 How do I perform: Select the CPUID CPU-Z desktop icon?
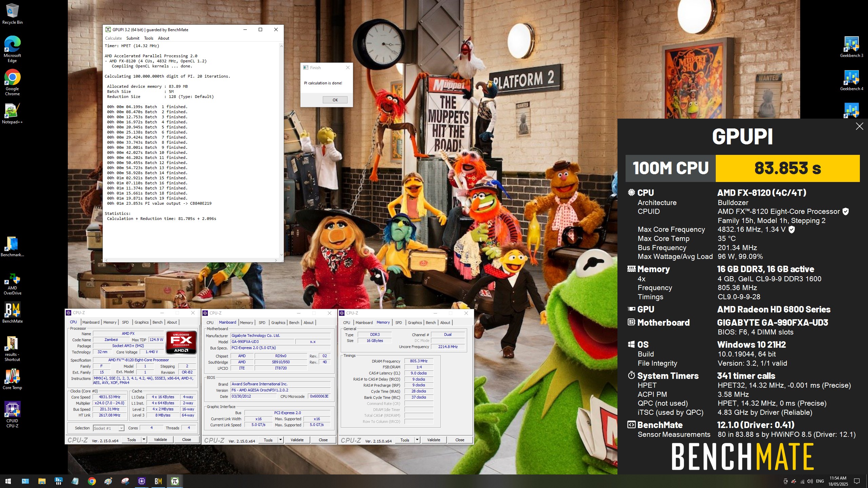tap(12, 414)
